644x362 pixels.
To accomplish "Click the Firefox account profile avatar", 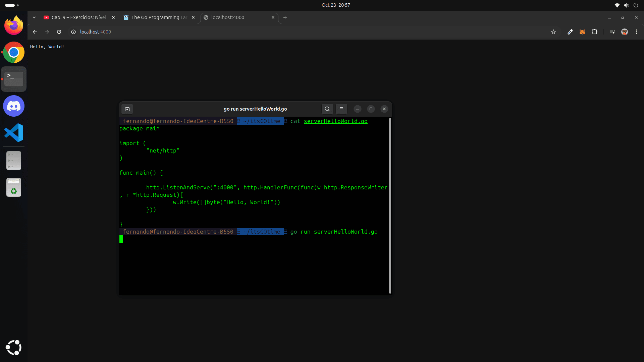I will tap(625, 32).
